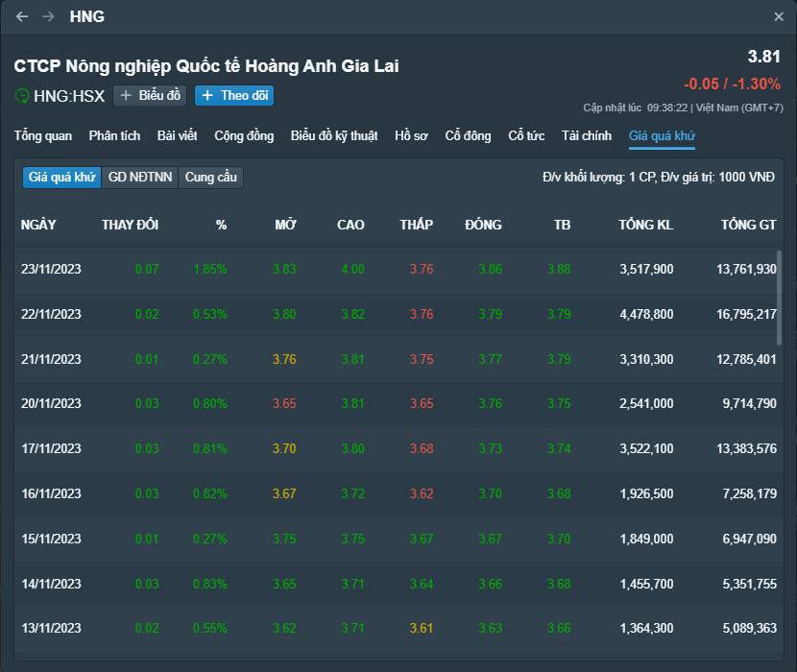797x672 pixels.
Task: Click total volume 3,517,900
Action: pyautogui.click(x=646, y=269)
